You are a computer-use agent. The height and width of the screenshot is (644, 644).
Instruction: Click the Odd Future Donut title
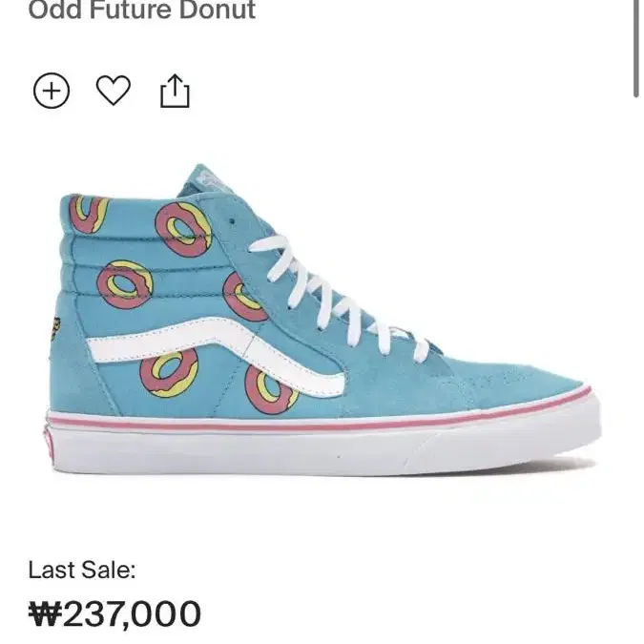tap(142, 9)
